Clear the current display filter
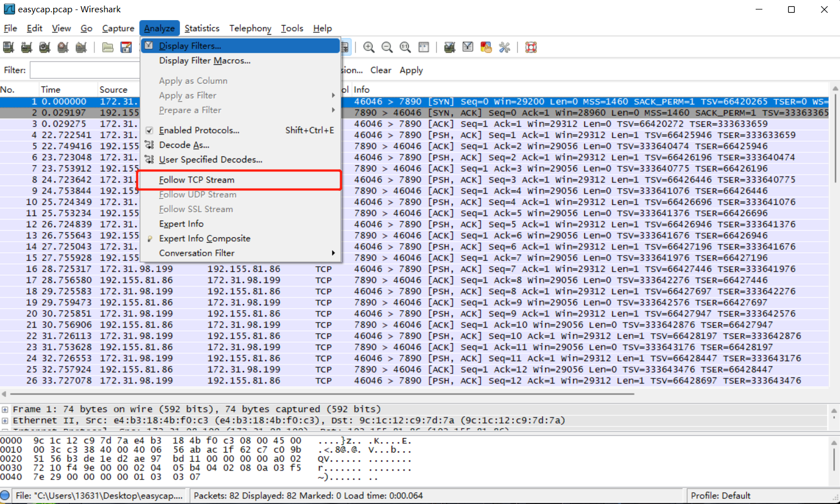This screenshot has height=504, width=840. (380, 70)
